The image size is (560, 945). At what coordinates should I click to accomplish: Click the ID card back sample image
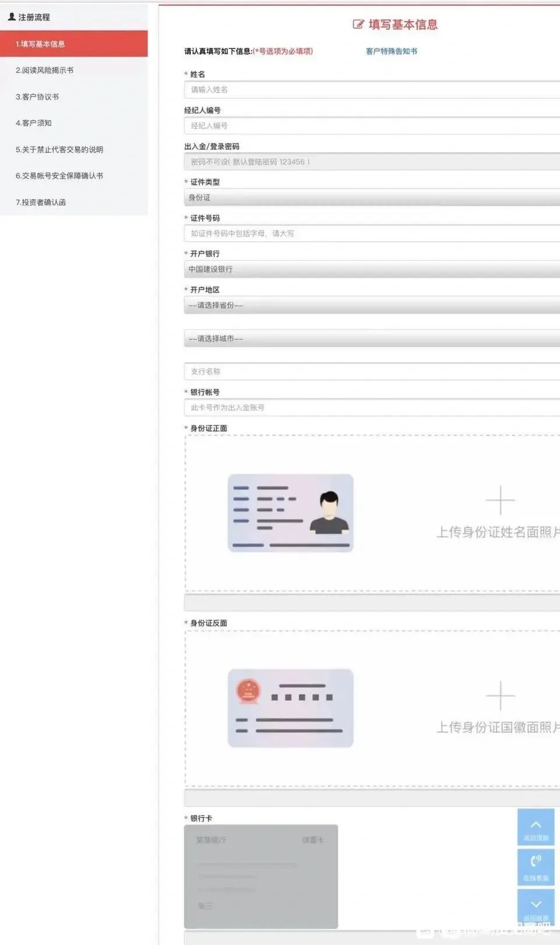click(x=290, y=708)
